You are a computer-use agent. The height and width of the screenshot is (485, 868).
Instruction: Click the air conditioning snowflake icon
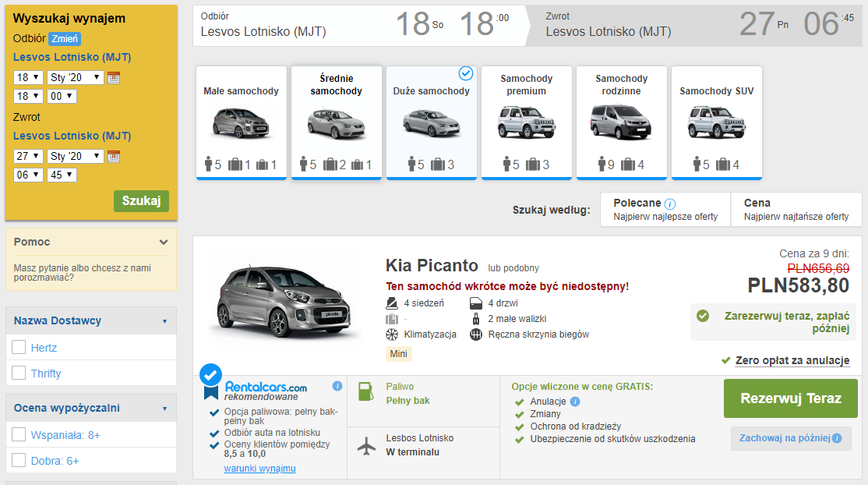392,335
